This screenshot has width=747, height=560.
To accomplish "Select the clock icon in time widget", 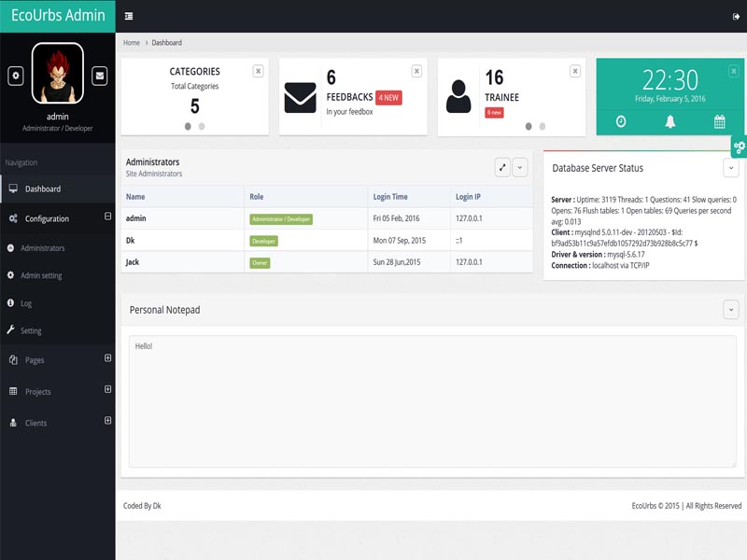I will pyautogui.click(x=621, y=122).
